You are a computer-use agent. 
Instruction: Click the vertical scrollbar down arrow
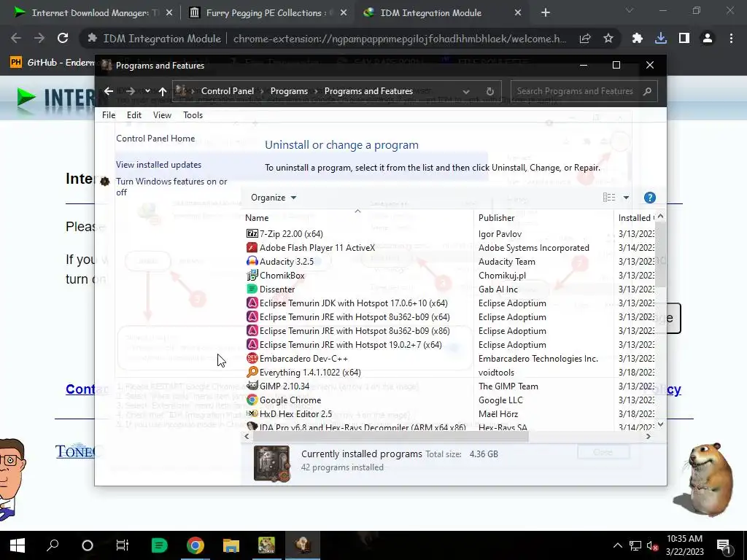[660, 424]
